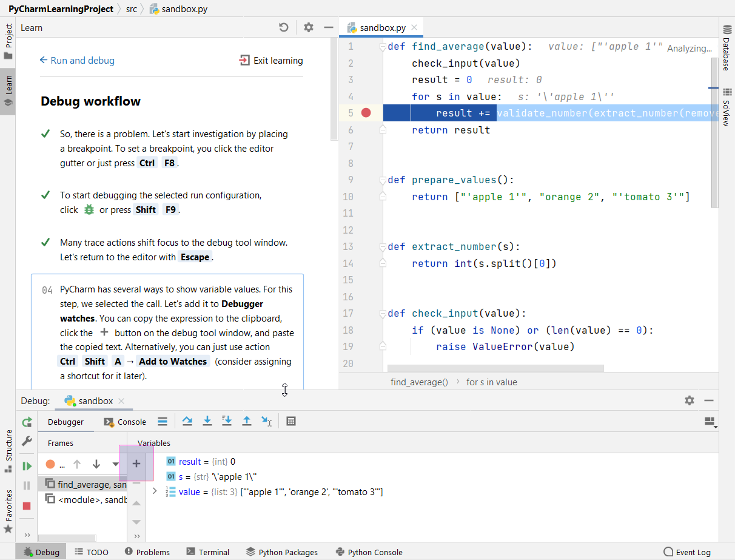Add new watch with plus button
Screen dimensions: 735x560
pyautogui.click(x=136, y=464)
